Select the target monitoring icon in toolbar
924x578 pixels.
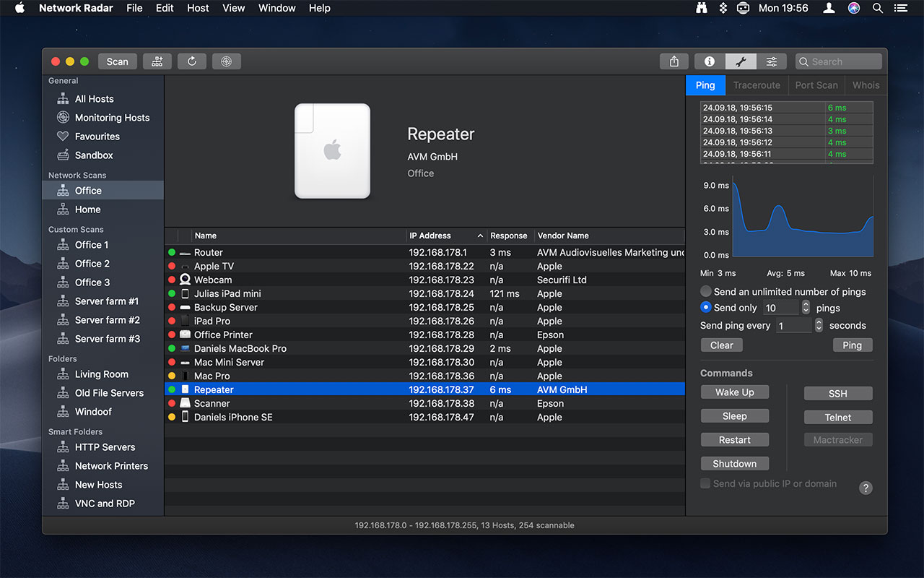tap(226, 61)
